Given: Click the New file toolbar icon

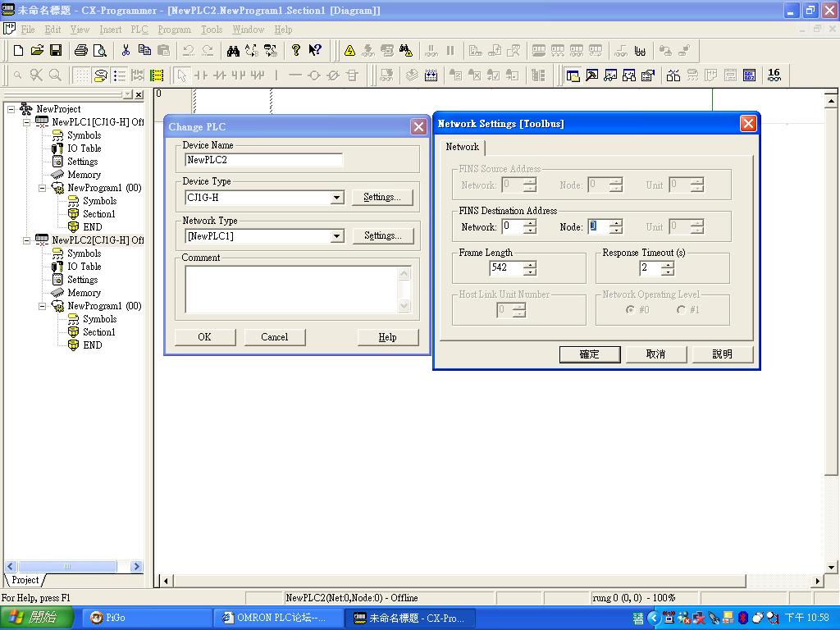Looking at the screenshot, I should 18,50.
